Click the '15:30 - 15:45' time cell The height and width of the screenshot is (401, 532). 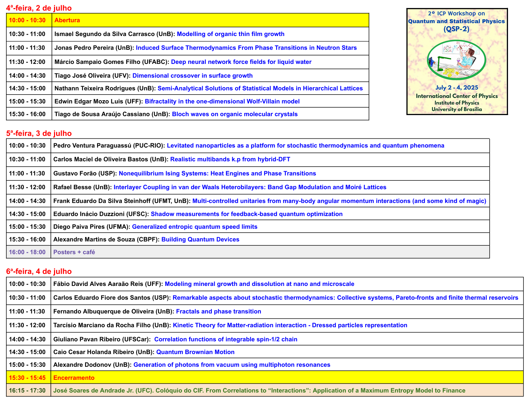[x=29, y=378]
